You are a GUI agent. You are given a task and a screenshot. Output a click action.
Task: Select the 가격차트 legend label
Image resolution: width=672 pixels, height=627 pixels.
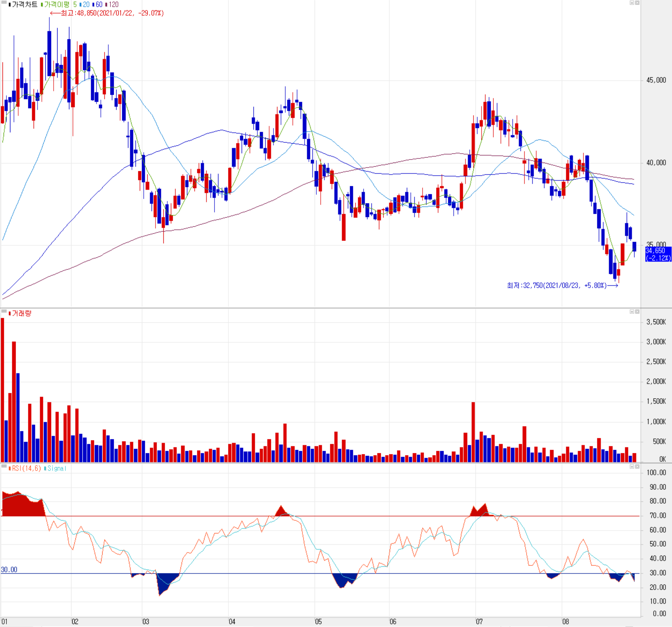point(24,5)
